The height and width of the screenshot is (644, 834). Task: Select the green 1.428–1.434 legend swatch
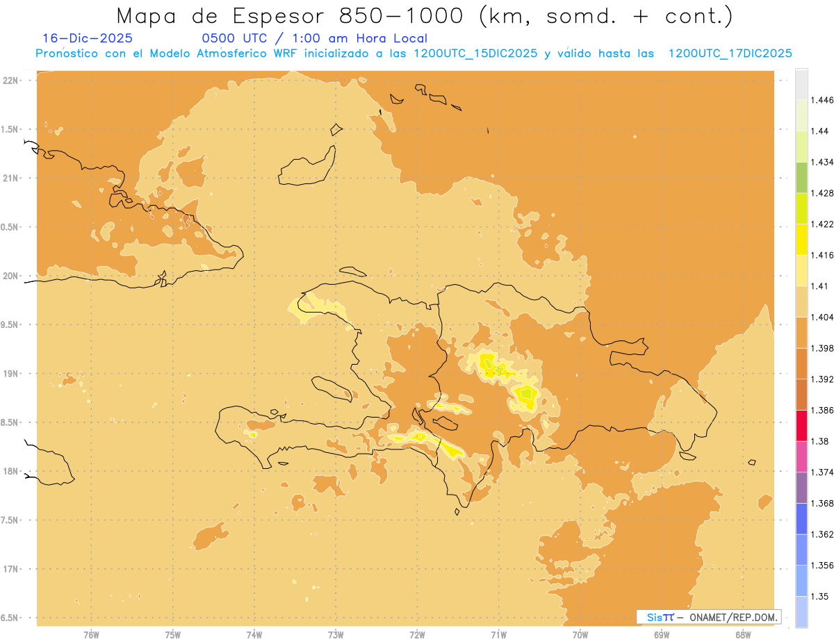pos(801,177)
